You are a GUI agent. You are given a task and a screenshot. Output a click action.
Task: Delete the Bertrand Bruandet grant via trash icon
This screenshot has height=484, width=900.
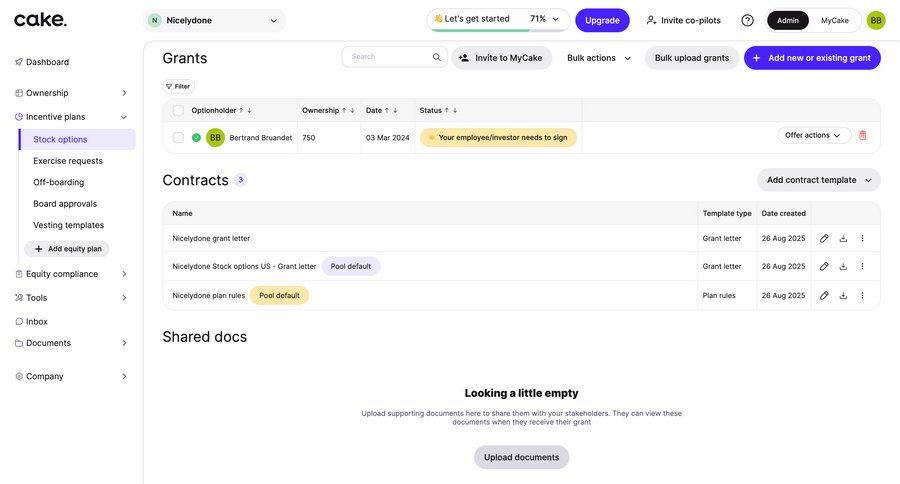click(x=862, y=135)
